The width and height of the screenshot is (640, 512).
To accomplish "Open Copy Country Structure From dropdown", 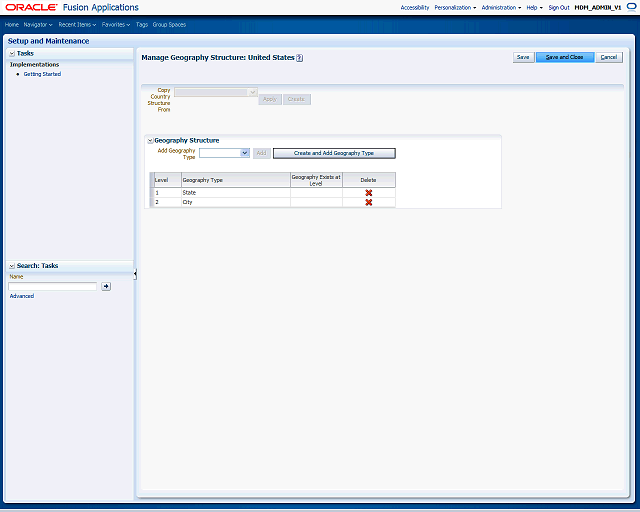I will pos(253,92).
